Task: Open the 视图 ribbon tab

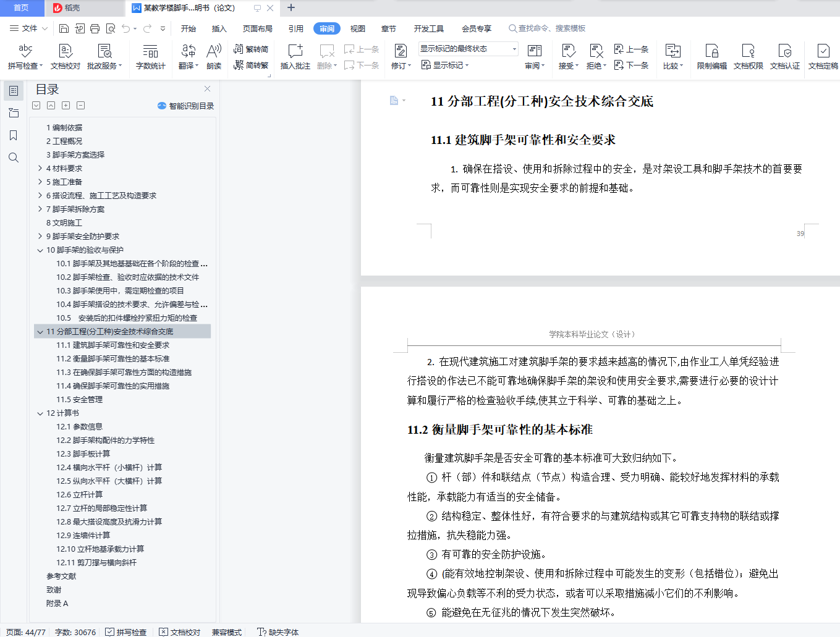Action: pyautogui.click(x=358, y=28)
